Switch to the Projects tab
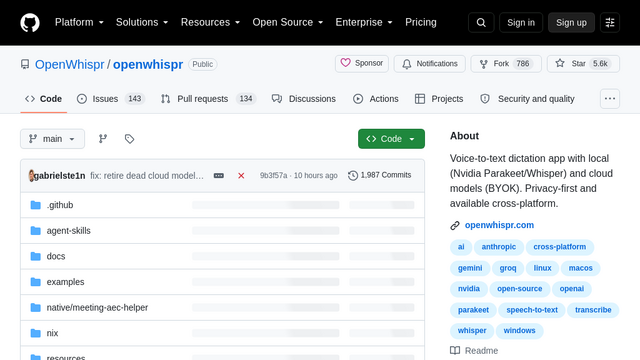This screenshot has height=360, width=640. 439,99
